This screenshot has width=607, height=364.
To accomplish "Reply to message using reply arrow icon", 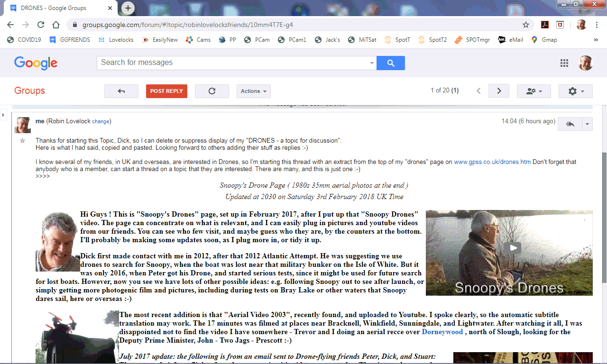I will click(570, 124).
